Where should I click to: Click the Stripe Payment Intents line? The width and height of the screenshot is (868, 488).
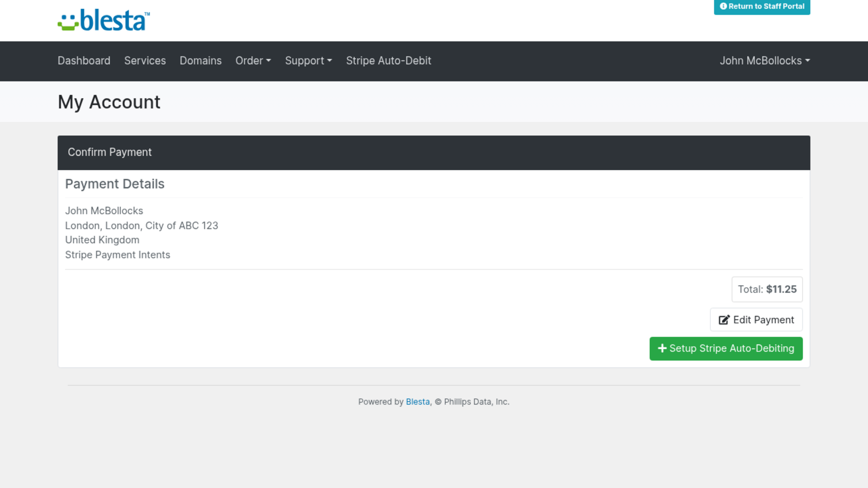coord(118,255)
